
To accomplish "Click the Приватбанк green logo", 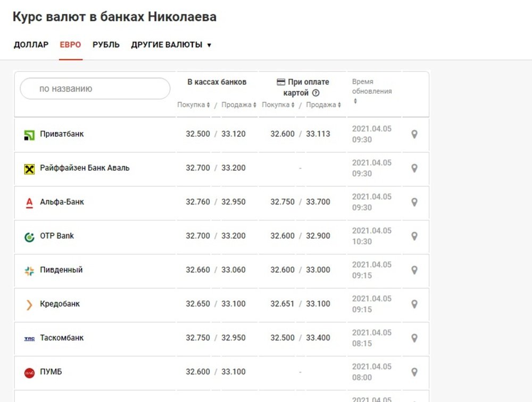I will coord(29,135).
